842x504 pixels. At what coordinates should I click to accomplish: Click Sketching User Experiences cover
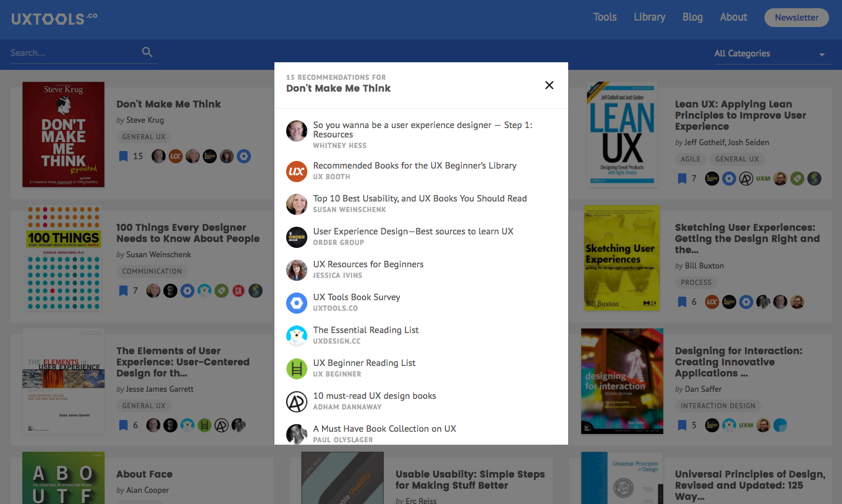point(622,258)
